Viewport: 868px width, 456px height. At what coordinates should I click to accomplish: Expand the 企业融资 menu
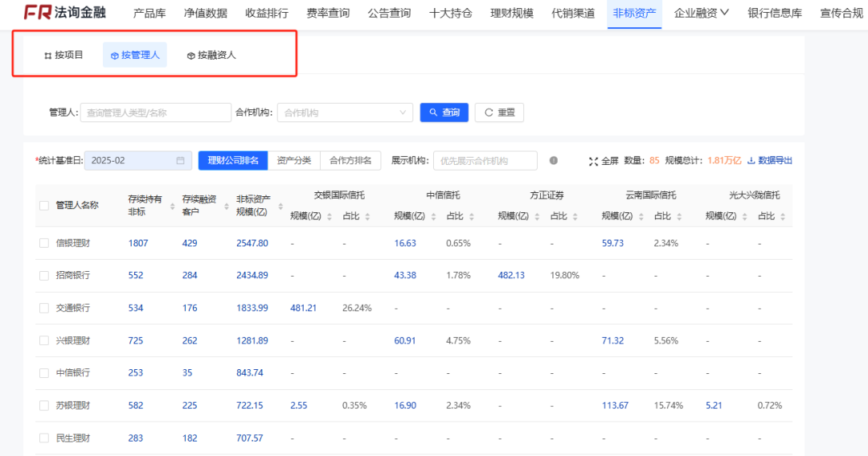coord(702,13)
